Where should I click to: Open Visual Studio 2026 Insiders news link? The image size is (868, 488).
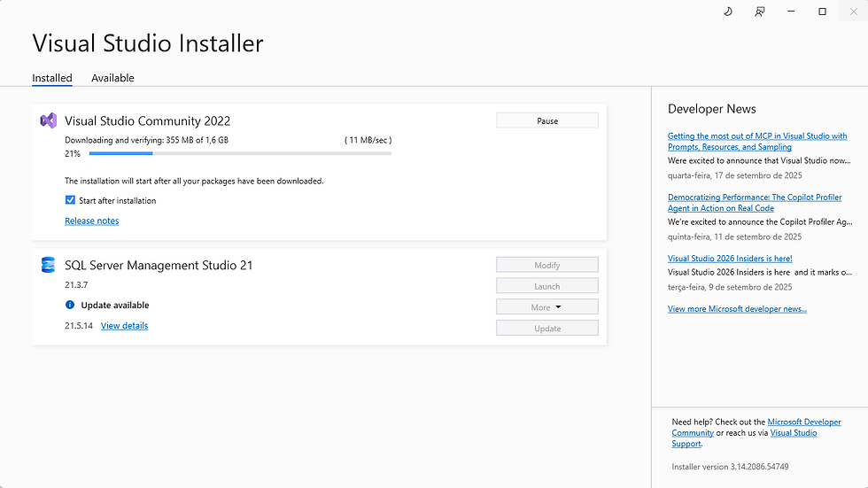[x=730, y=259]
